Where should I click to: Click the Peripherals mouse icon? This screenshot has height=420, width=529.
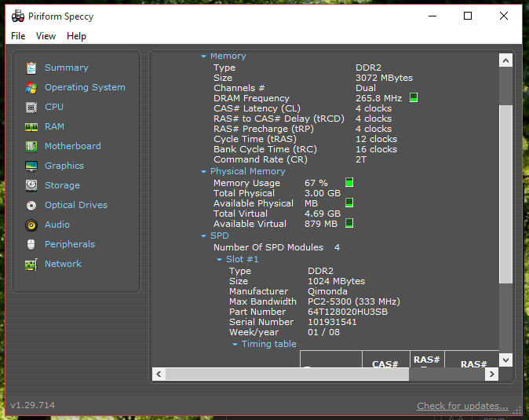click(31, 245)
